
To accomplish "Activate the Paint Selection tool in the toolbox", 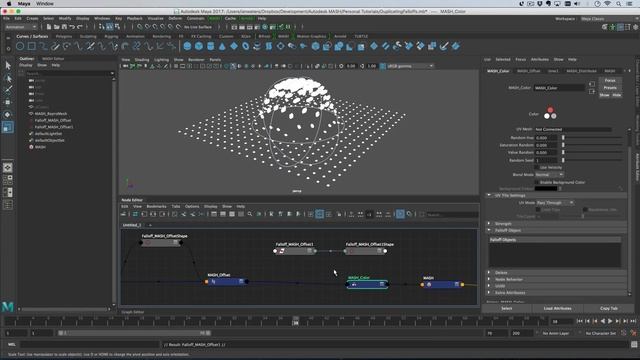I will pos(8,90).
